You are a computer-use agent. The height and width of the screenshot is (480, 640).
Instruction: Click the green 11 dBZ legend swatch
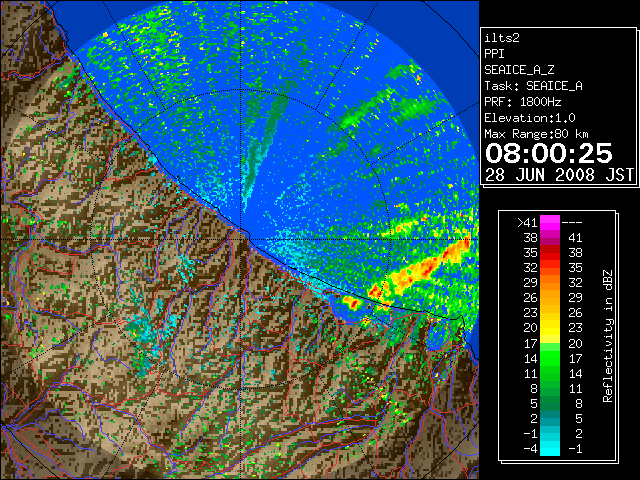pyautogui.click(x=550, y=373)
